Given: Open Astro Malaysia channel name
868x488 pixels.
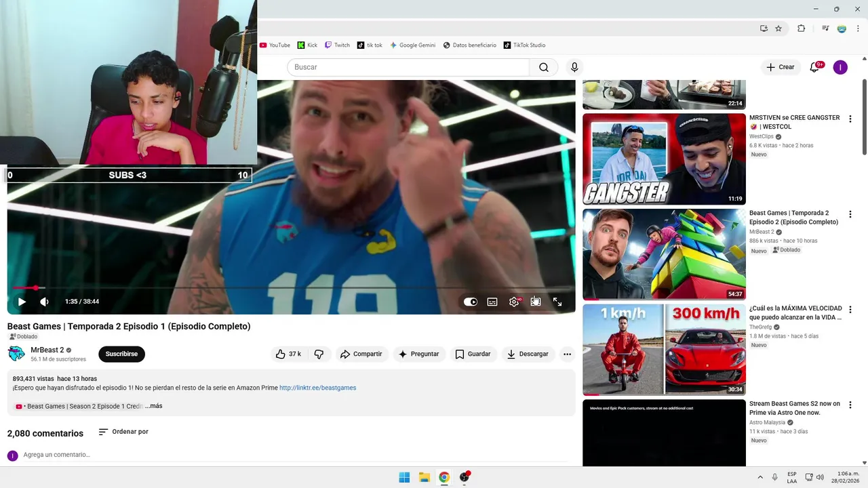Looking at the screenshot, I should [767, 422].
